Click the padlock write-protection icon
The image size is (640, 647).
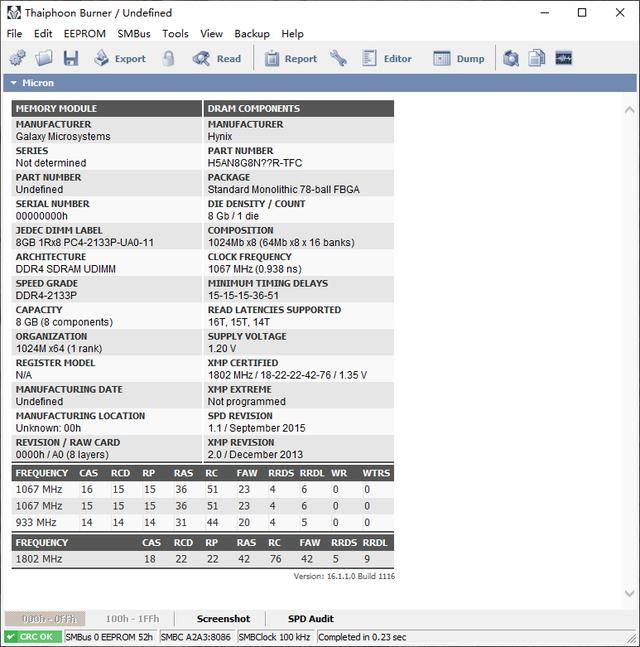[x=168, y=58]
